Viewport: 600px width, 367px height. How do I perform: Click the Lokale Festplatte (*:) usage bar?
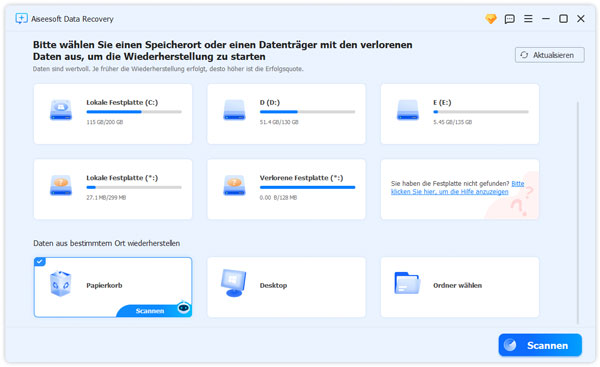[x=134, y=187]
